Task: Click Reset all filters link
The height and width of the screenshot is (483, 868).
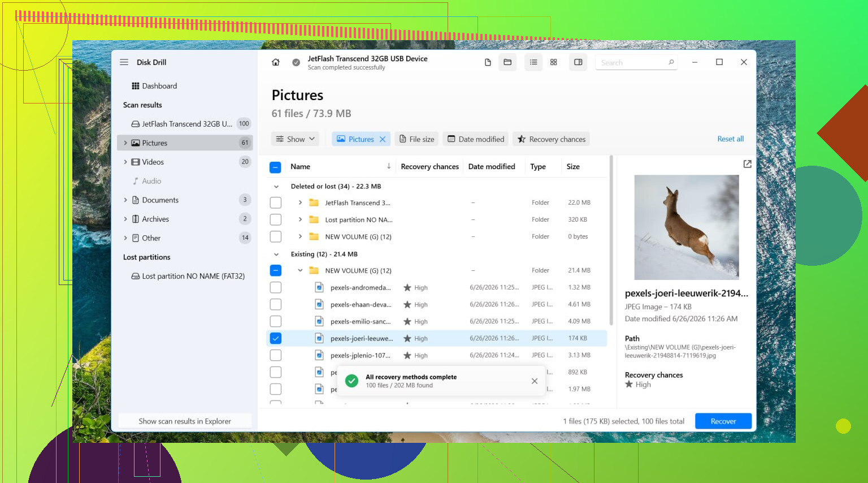Action: [x=730, y=139]
